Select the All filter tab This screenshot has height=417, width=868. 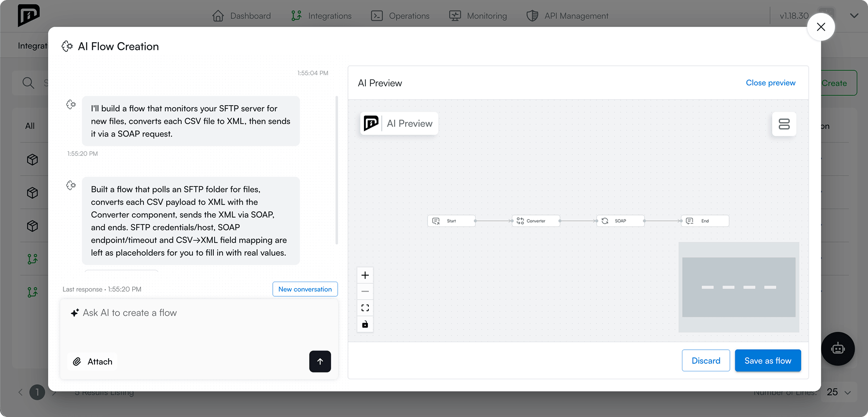point(30,126)
